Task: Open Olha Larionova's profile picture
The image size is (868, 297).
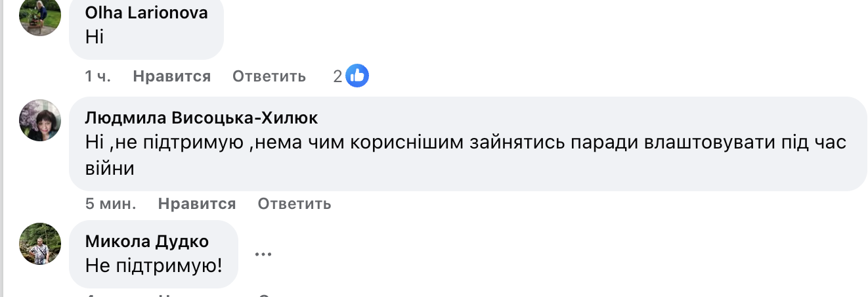Action: [x=41, y=16]
